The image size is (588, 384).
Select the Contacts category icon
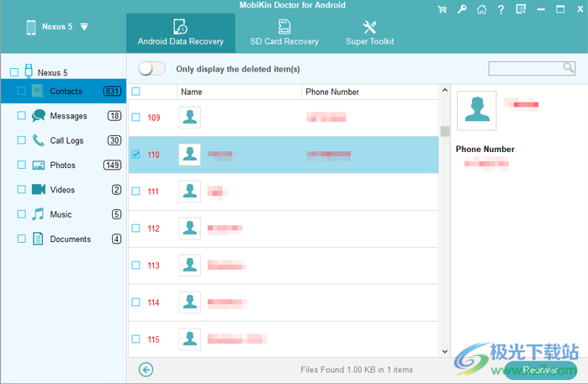click(x=38, y=91)
